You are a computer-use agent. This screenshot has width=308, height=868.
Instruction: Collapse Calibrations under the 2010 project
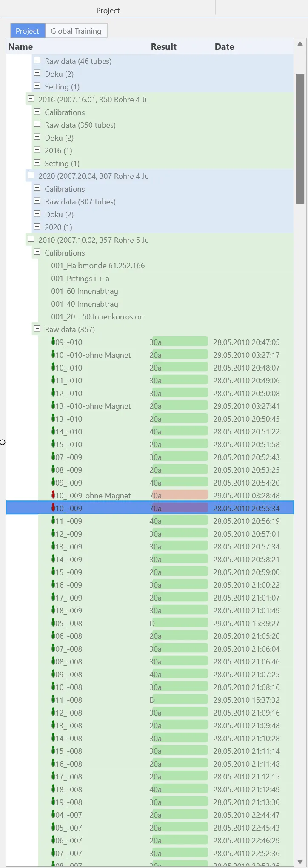pyautogui.click(x=37, y=252)
